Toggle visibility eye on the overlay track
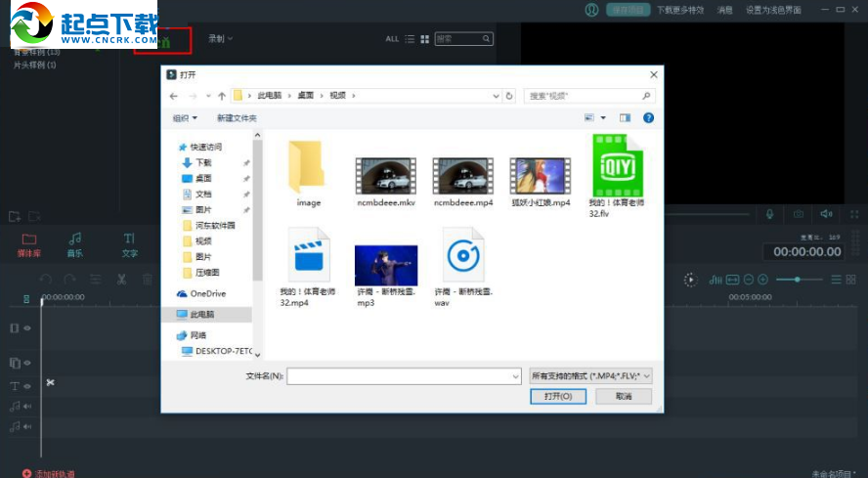This screenshot has height=478, width=868. (x=27, y=363)
